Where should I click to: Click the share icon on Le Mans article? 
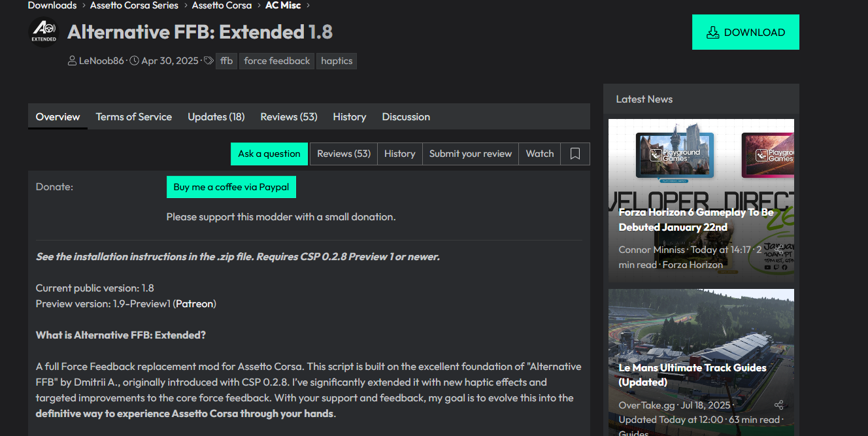(778, 405)
